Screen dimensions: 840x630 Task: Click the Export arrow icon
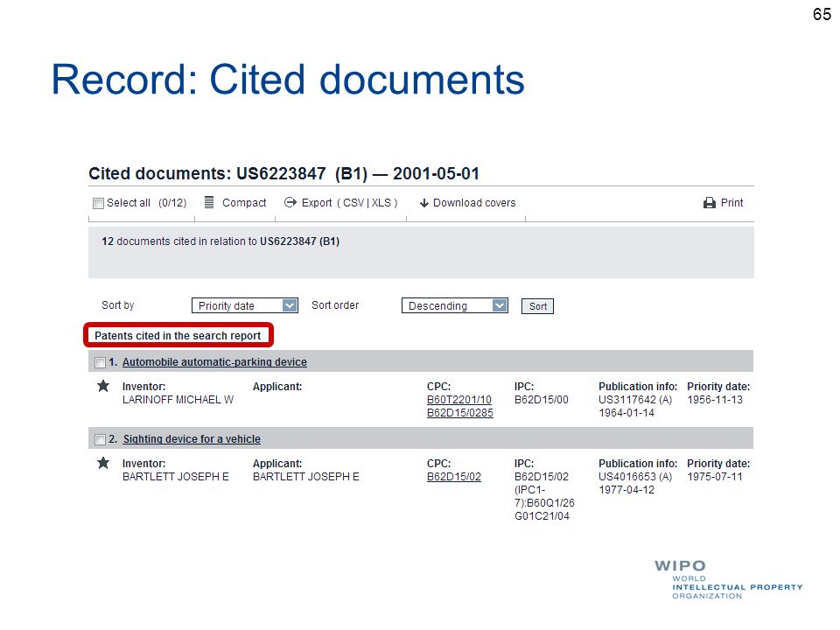[x=290, y=202]
